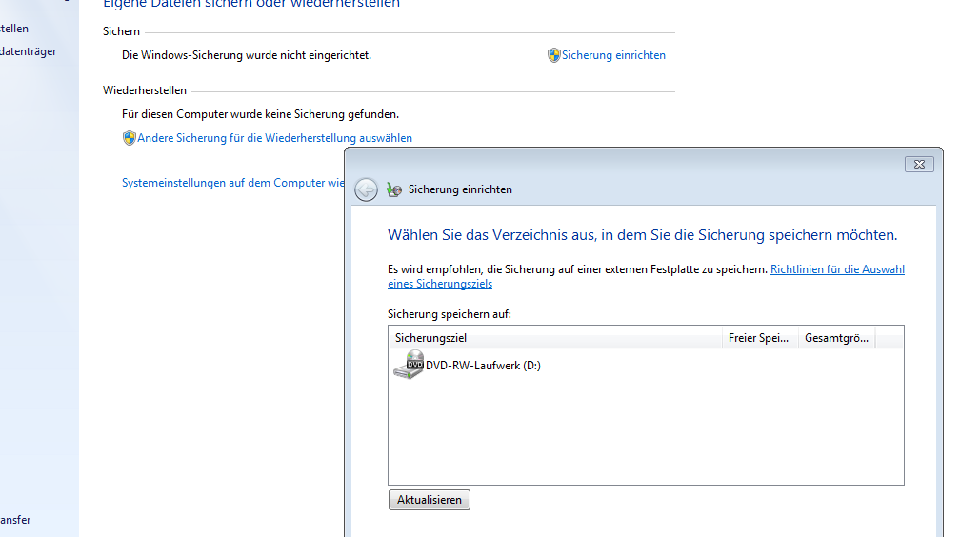980x537 pixels.
Task: Open the sidebar link ending in 'datenträger'
Action: (29, 51)
